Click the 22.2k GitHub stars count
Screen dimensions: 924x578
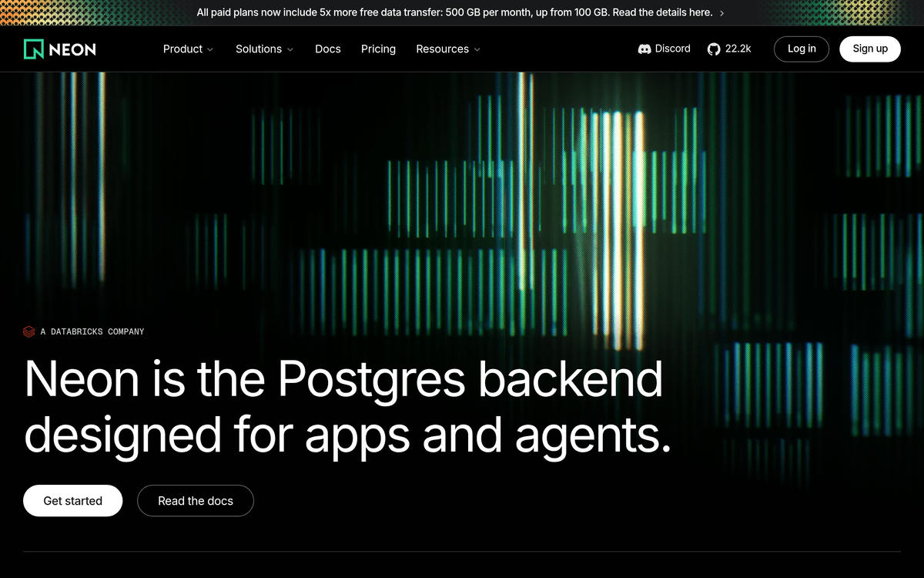point(738,49)
